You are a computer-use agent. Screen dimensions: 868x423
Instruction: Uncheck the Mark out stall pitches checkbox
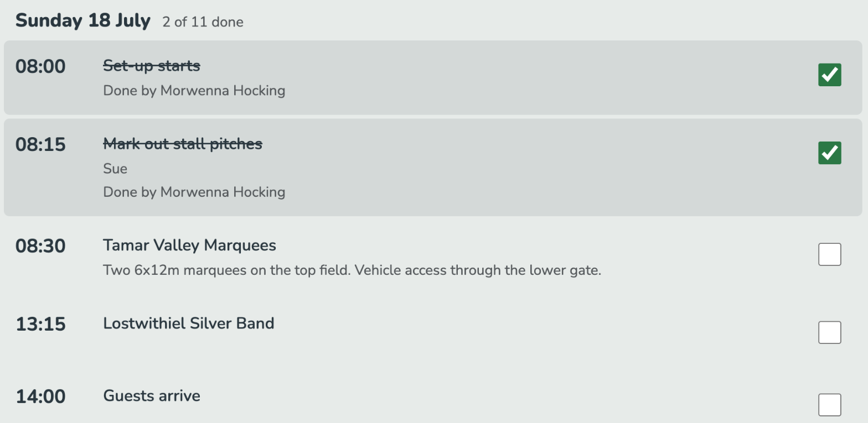[829, 153]
